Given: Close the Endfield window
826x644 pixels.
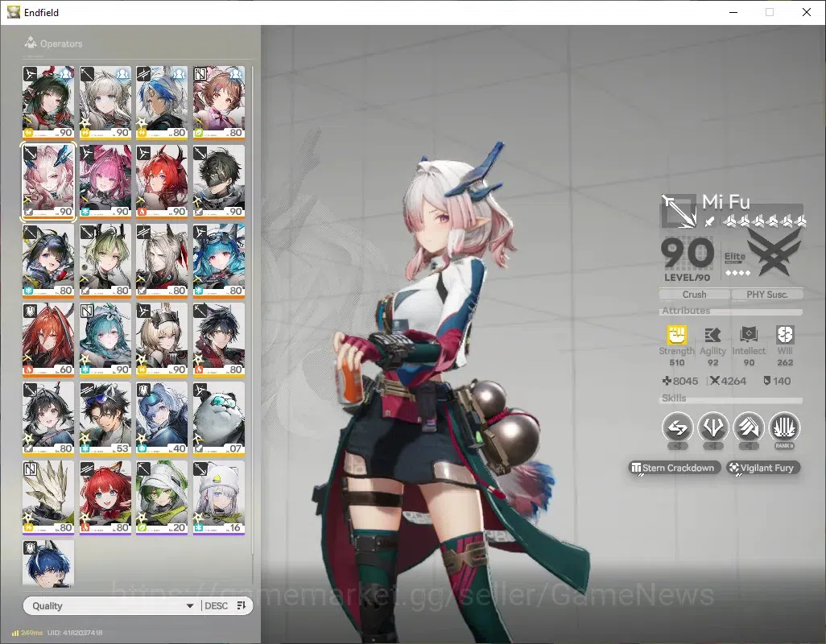Looking at the screenshot, I should pyautogui.click(x=807, y=12).
